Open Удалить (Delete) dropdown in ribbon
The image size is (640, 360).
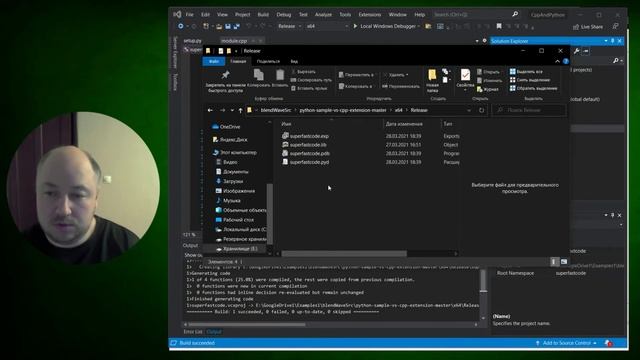[396, 75]
